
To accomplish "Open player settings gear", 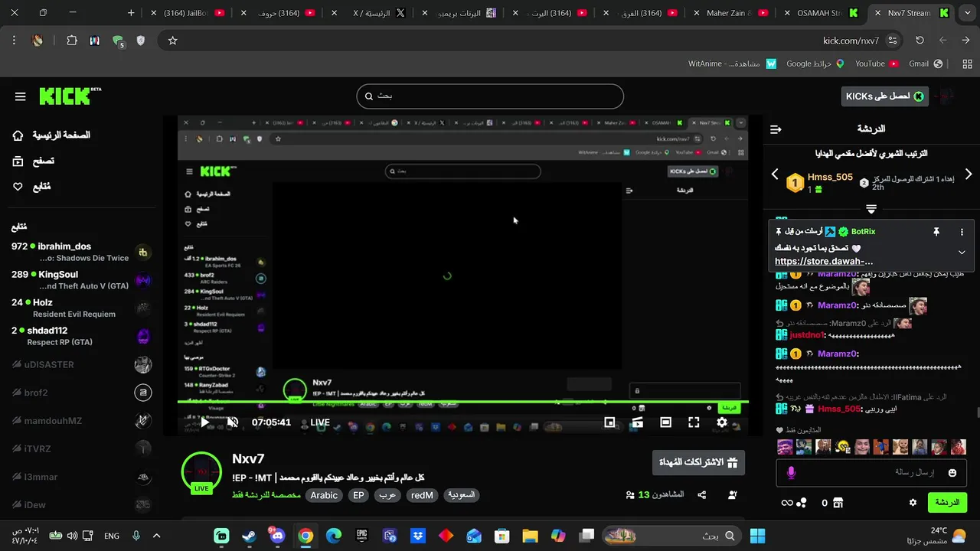I will click(x=722, y=422).
